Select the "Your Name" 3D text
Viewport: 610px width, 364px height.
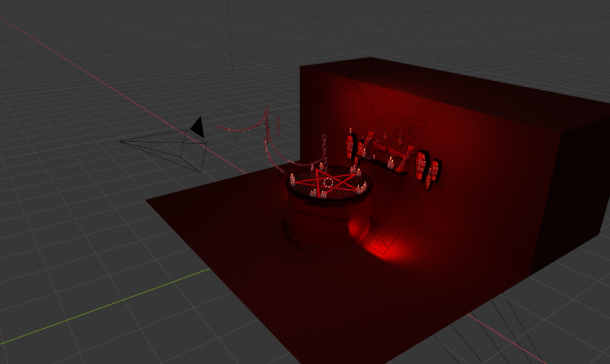click(390, 149)
